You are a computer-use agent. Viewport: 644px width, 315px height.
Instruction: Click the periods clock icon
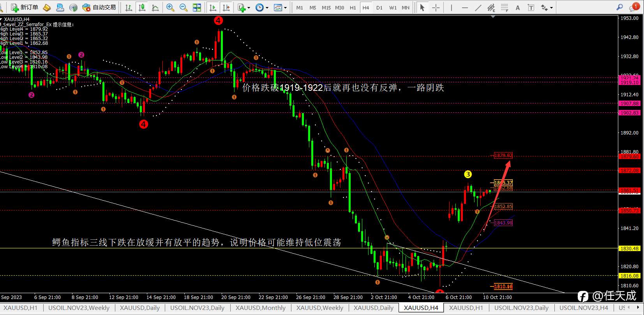click(259, 7)
